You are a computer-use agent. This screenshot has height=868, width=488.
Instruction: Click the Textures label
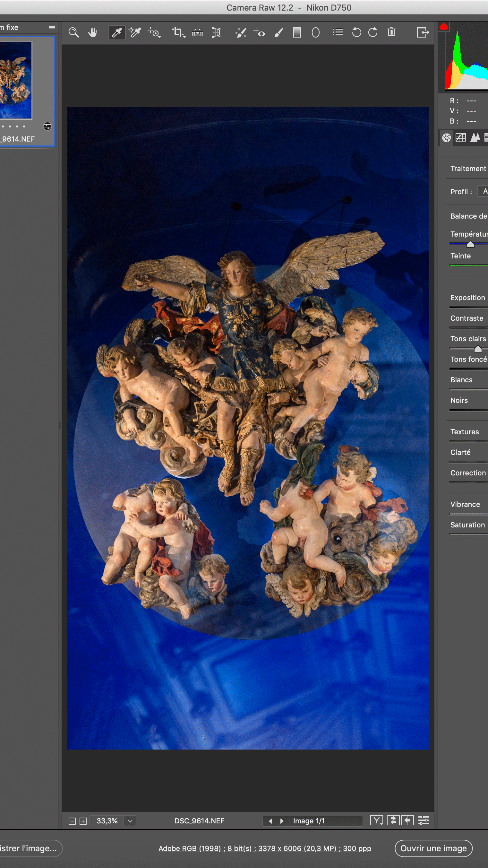pyautogui.click(x=465, y=432)
